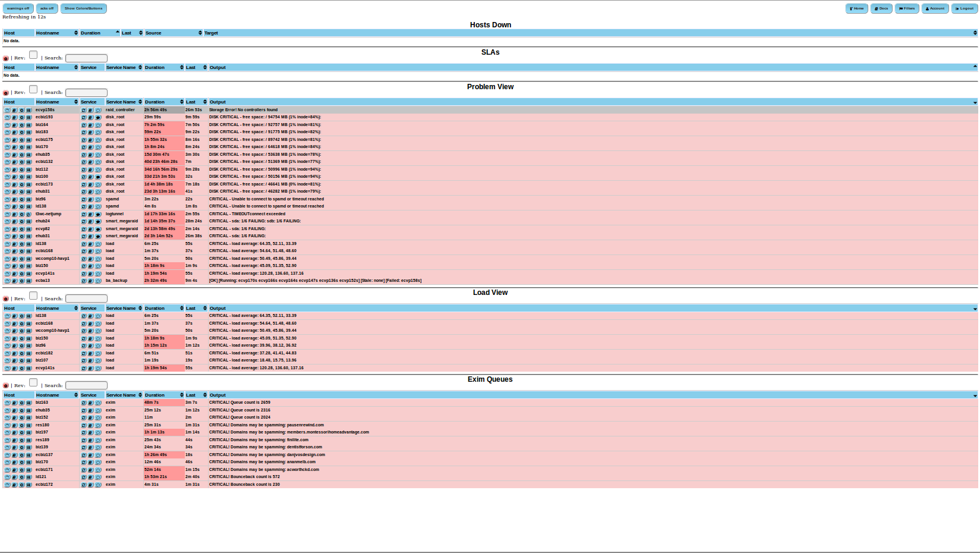Click the red settings icon beside Problem View Rev
Viewport: 980px width, 553px height.
[x=6, y=93]
